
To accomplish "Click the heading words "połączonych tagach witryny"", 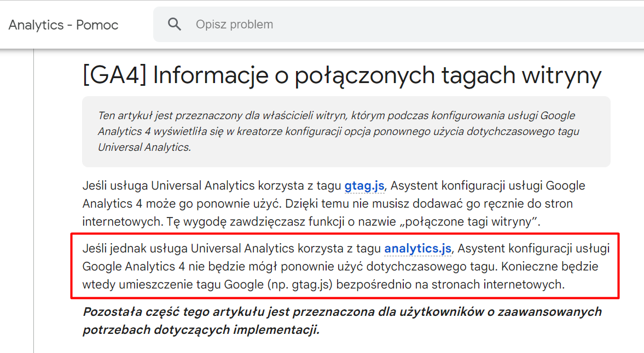I will point(448,76).
